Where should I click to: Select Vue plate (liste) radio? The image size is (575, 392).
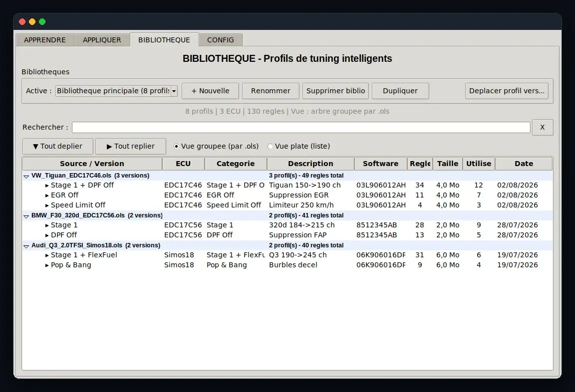tap(270, 146)
